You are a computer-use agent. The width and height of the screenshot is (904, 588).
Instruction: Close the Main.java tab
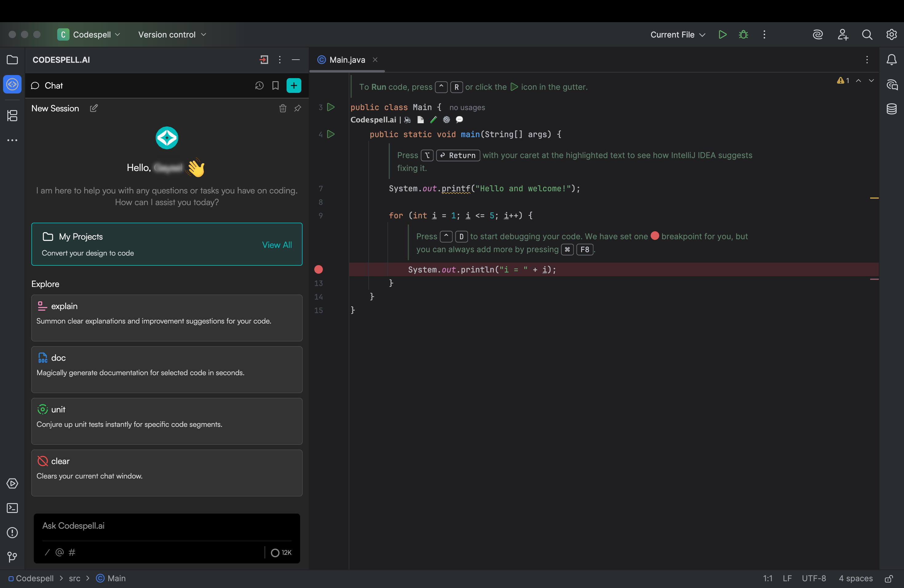coord(375,60)
